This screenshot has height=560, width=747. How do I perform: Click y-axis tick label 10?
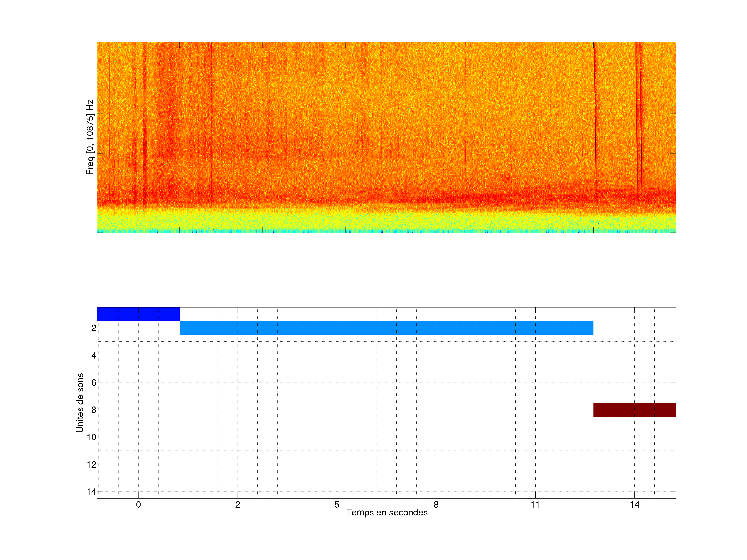(x=92, y=437)
